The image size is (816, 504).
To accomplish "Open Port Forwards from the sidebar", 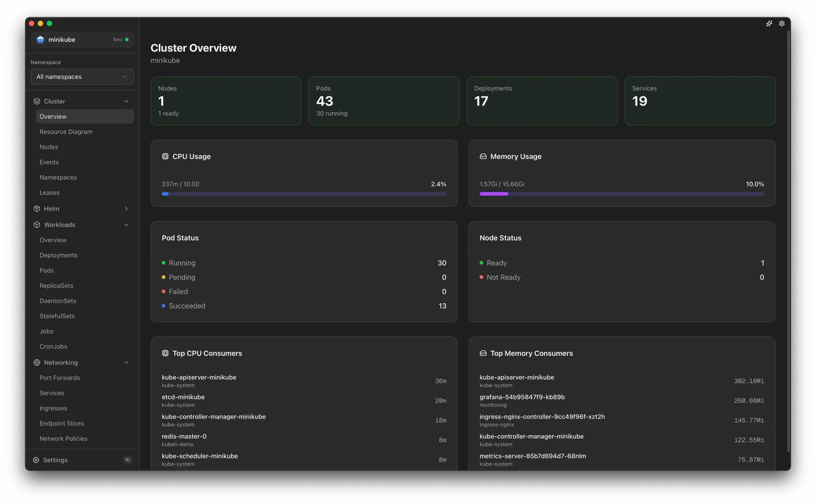I will click(60, 378).
